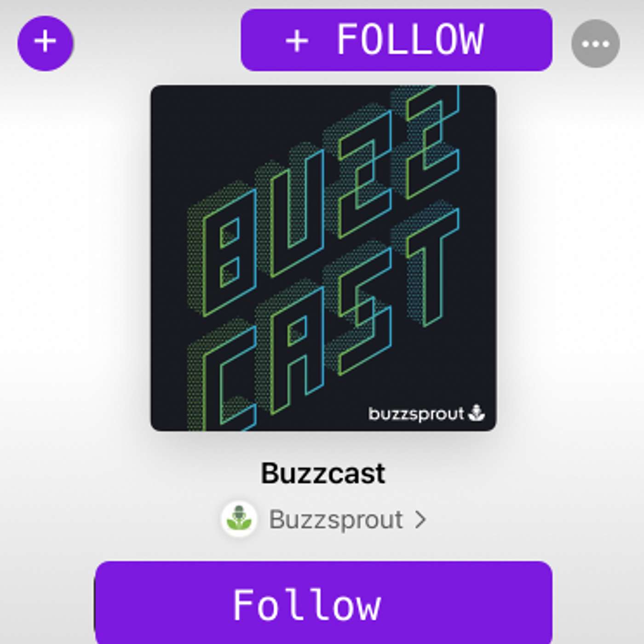The image size is (644, 644).
Task: Expand the Buzzsprout channel chevron
Action: click(420, 520)
